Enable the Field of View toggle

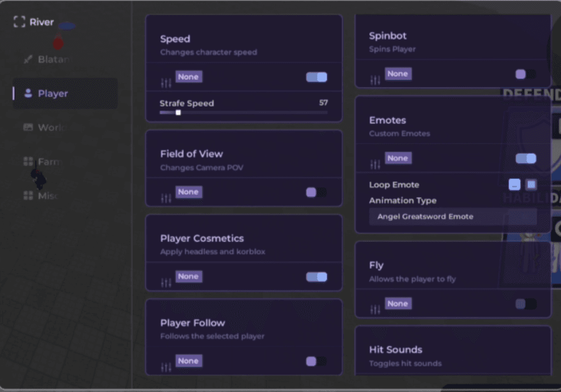click(316, 193)
